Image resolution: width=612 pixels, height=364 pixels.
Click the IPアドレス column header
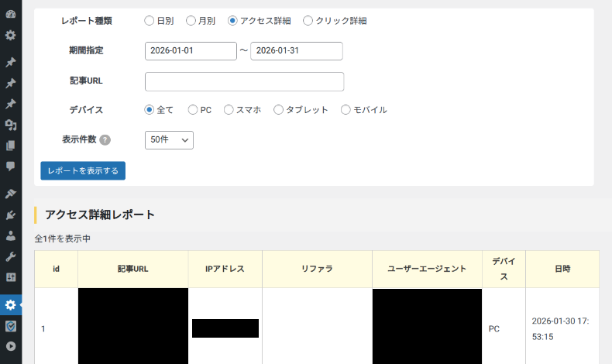tap(225, 270)
